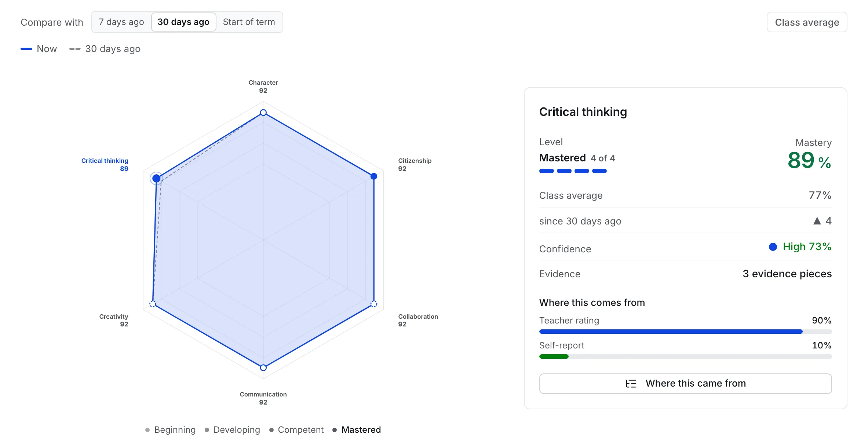Image resolution: width=868 pixels, height=446 pixels.
Task: Select the Critical thinking radar point
Action: tap(156, 179)
